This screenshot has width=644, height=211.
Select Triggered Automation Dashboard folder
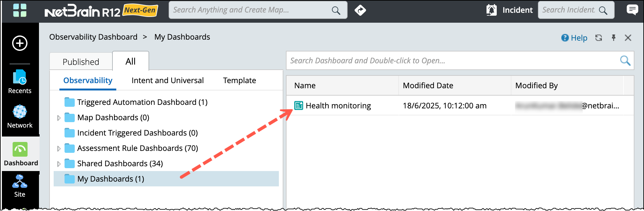(142, 102)
